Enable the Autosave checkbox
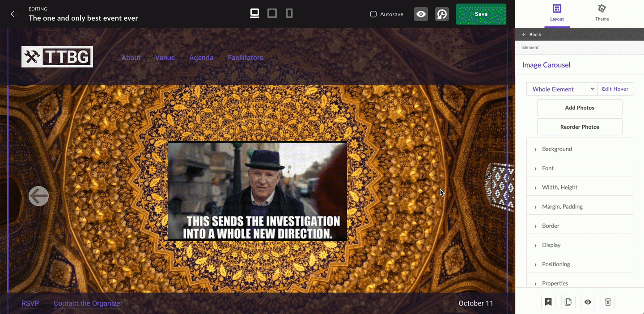 pyautogui.click(x=373, y=14)
